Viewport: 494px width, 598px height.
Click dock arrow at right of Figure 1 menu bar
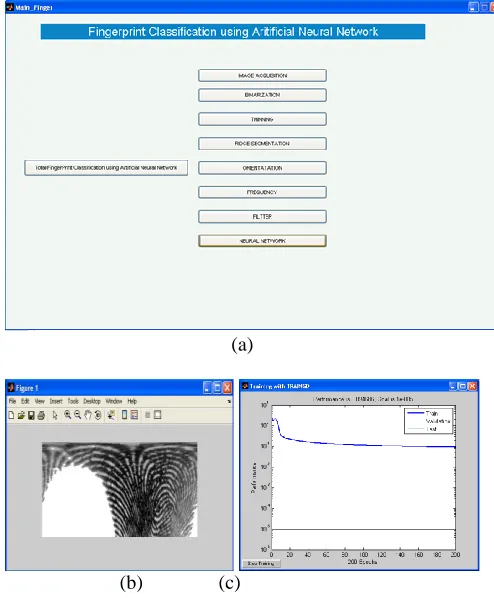(229, 401)
